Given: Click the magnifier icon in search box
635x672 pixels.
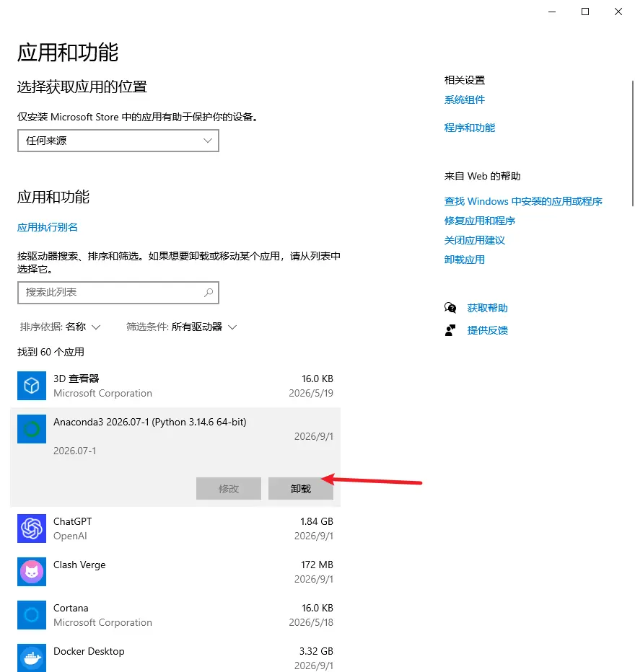Looking at the screenshot, I should pyautogui.click(x=209, y=292).
